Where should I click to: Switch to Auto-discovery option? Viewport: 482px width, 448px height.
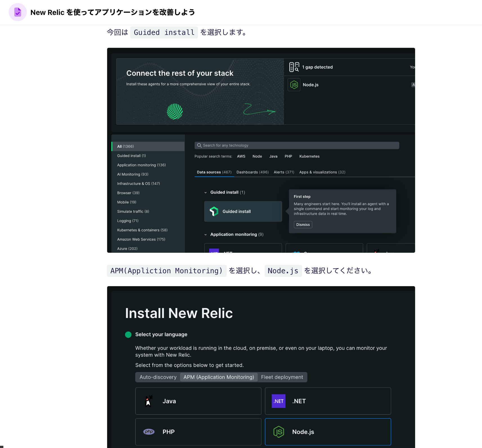point(158,377)
